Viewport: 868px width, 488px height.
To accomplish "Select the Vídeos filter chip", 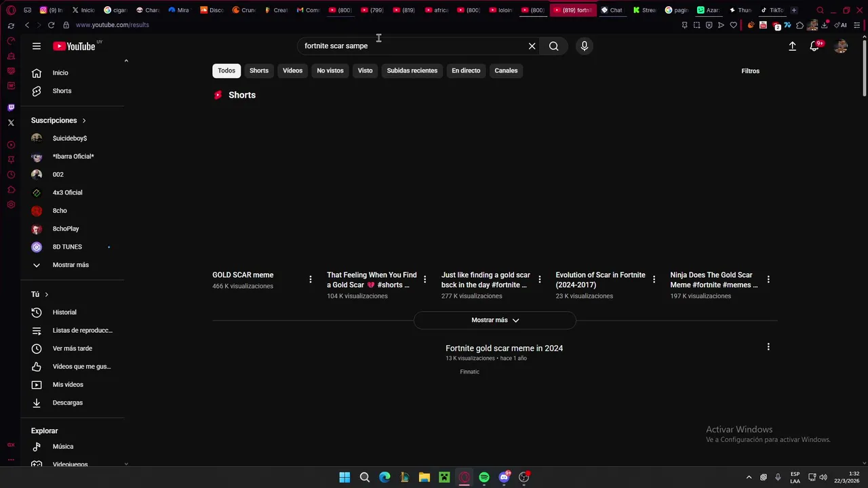I will pos(292,70).
